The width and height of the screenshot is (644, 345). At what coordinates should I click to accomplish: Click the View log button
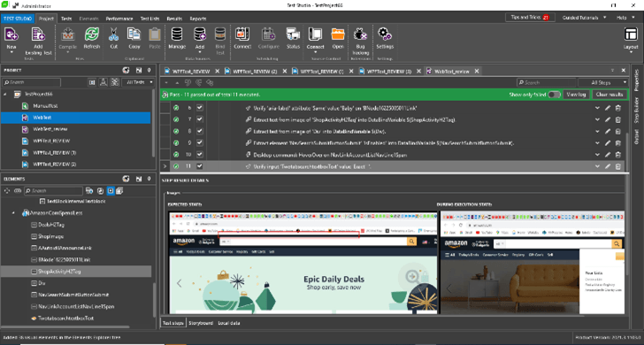576,95
